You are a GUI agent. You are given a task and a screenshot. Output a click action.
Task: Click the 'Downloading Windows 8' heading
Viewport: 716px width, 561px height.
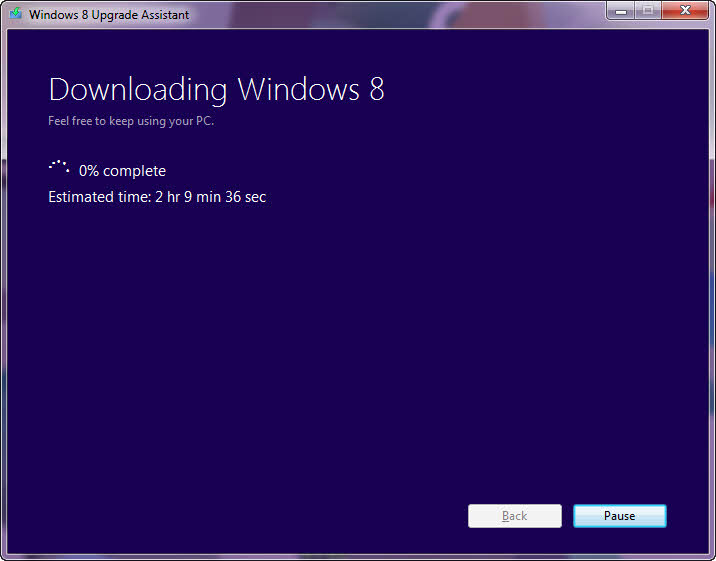[x=216, y=89]
